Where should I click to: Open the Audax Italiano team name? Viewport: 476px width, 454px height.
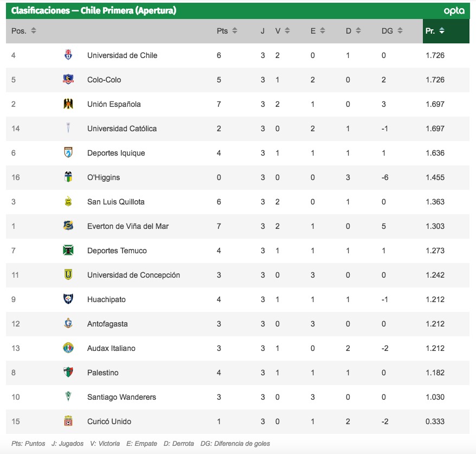pyautogui.click(x=111, y=348)
